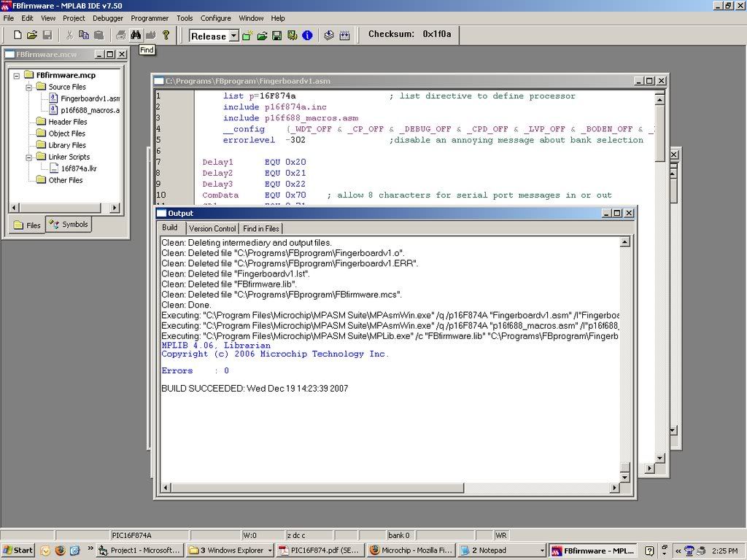Select 16f874a.lkr linker script

point(74,168)
